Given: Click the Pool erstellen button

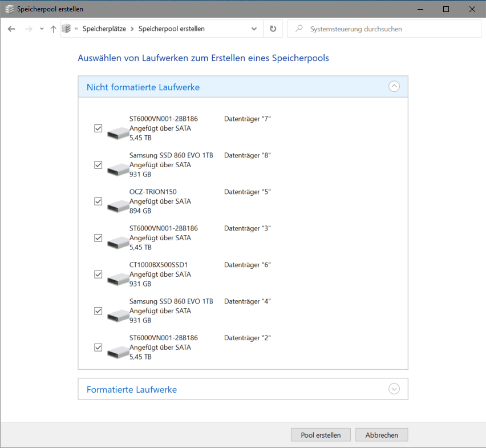Looking at the screenshot, I should click(x=321, y=435).
